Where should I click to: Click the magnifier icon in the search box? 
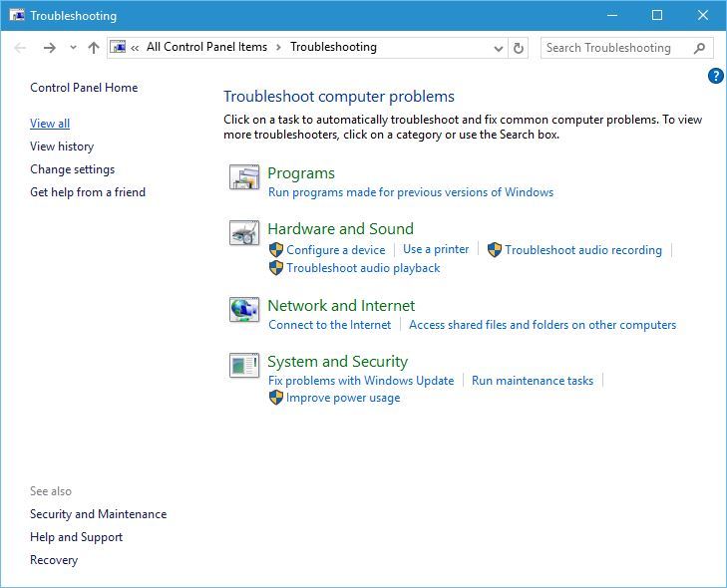(700, 48)
